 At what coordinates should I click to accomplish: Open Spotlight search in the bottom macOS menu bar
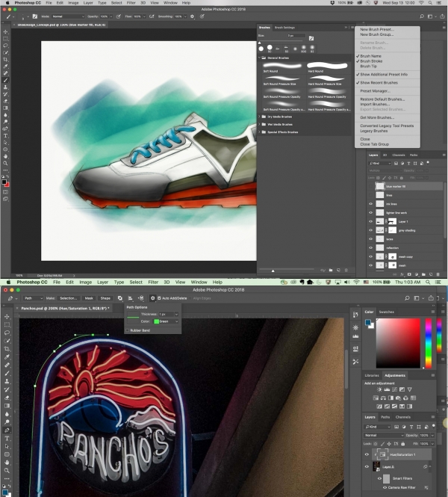tap(428, 282)
